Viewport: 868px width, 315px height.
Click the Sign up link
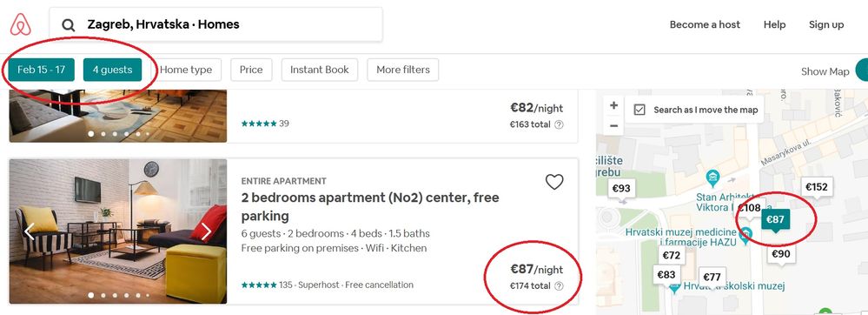[x=826, y=24]
